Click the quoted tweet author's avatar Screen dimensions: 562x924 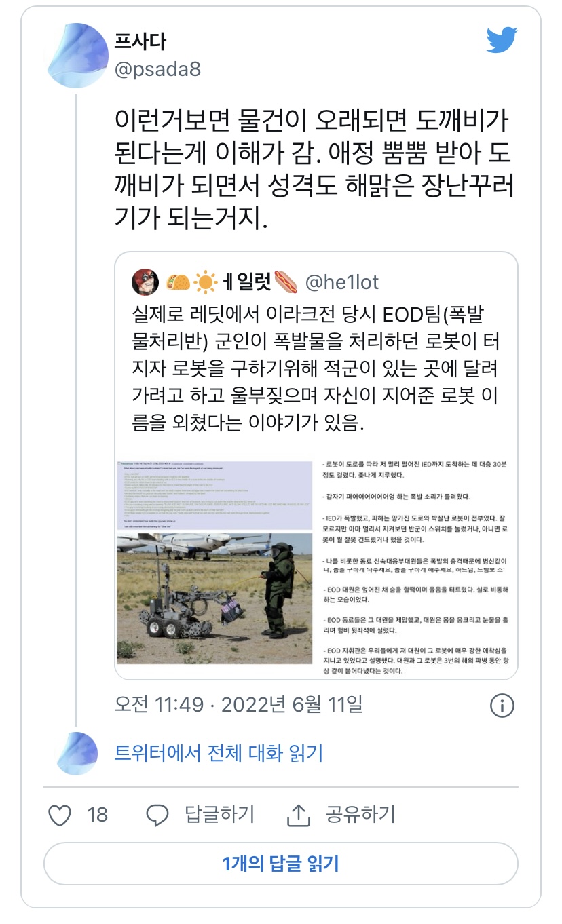tap(145, 281)
